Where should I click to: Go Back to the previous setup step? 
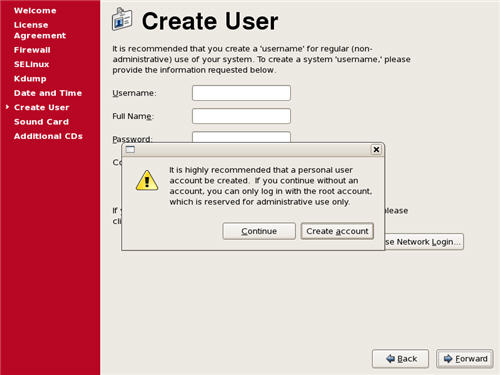tap(400, 359)
